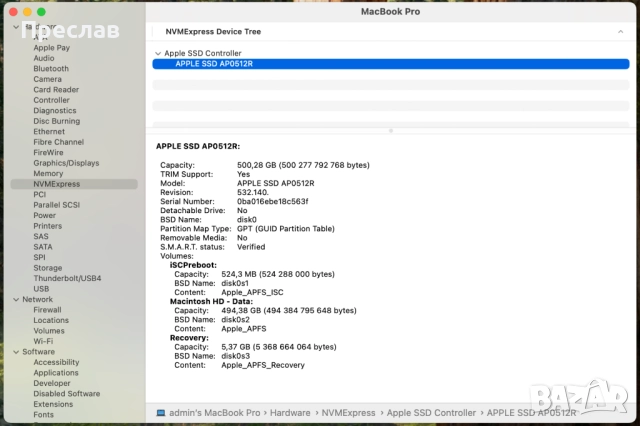The image size is (640, 426).
Task: Select Diagnostics in the sidebar
Action: click(55, 111)
